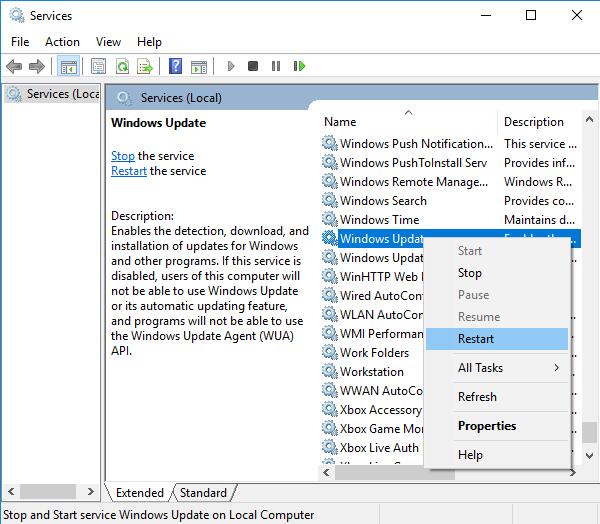This screenshot has width=600, height=524.
Task: Select WinHTTP Web service row
Action: 372,276
